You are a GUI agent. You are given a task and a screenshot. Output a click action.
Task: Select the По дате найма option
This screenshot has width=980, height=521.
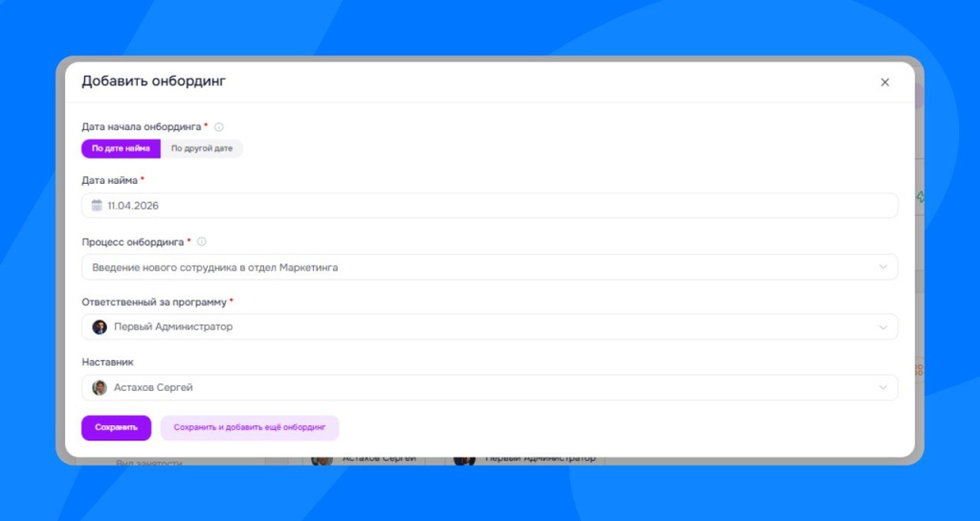click(121, 148)
